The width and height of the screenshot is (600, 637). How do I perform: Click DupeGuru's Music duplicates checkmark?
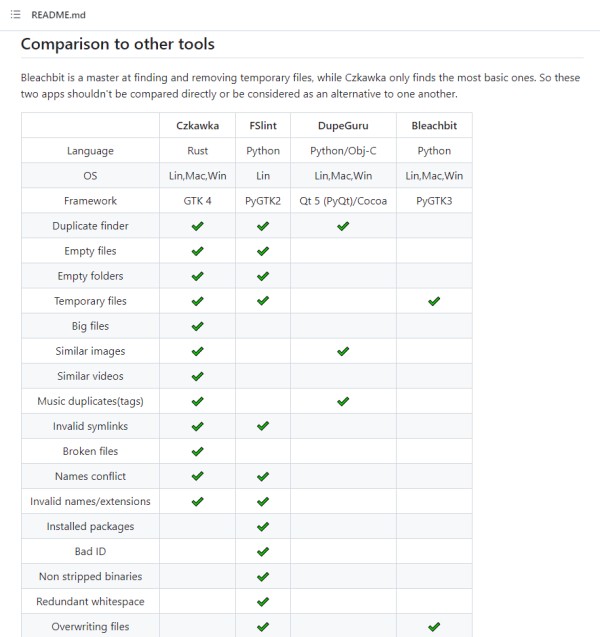click(x=343, y=401)
